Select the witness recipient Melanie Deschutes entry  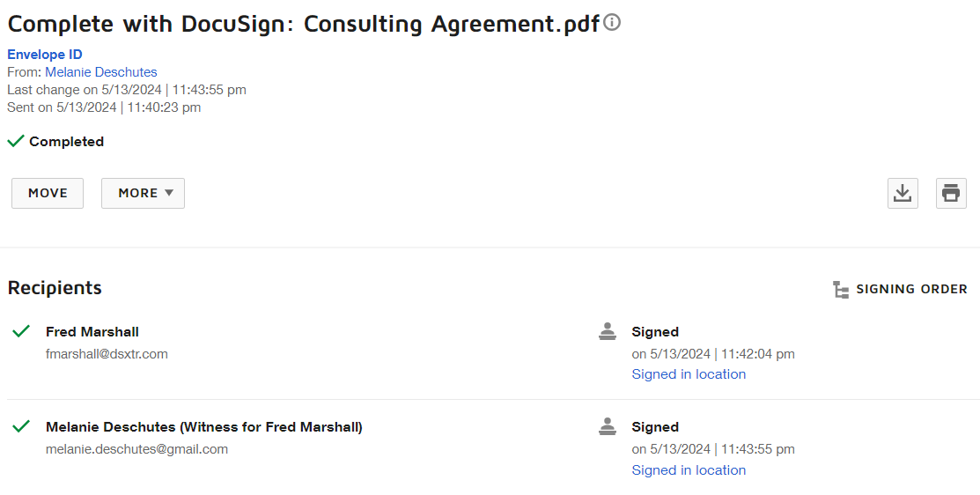(203, 427)
